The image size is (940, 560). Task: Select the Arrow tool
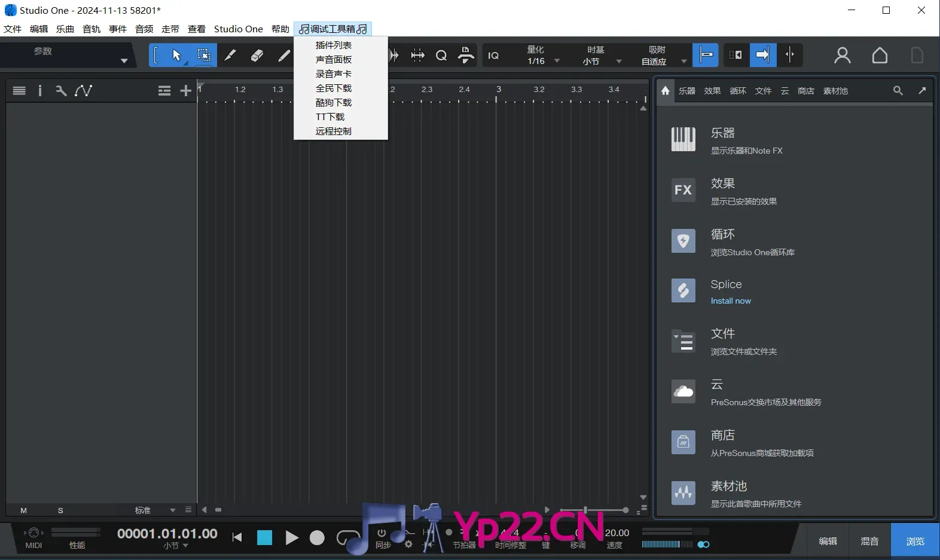pos(177,56)
